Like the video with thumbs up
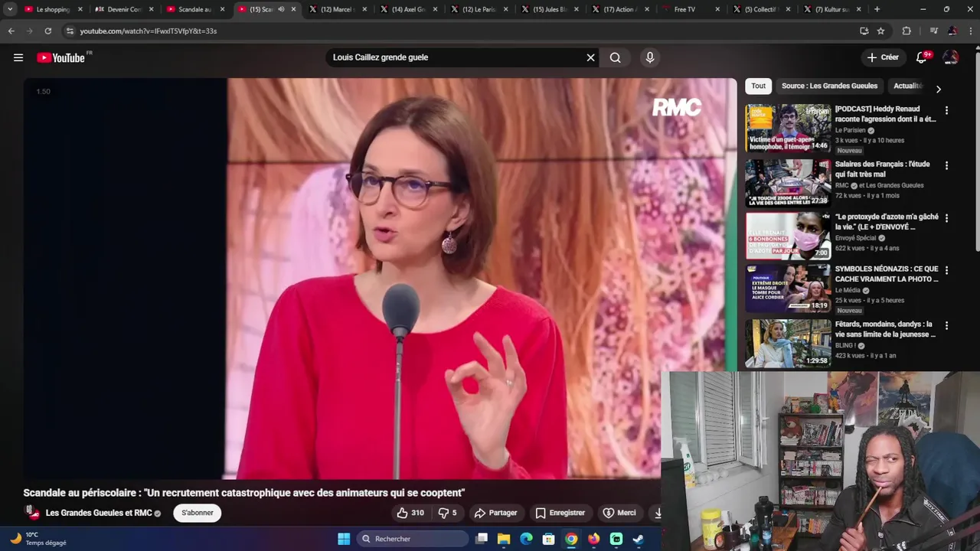This screenshot has width=980, height=551. click(x=410, y=513)
